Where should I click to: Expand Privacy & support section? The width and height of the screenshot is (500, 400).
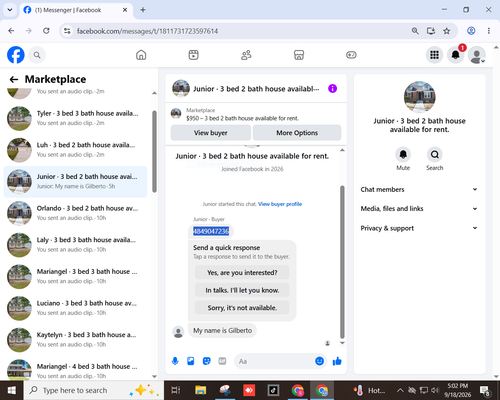[x=419, y=228]
